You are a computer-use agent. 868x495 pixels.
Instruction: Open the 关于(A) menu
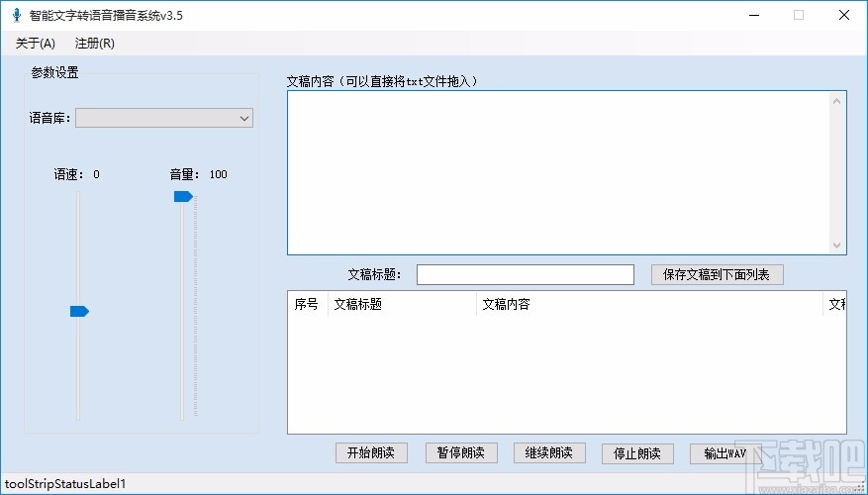pyautogui.click(x=36, y=44)
